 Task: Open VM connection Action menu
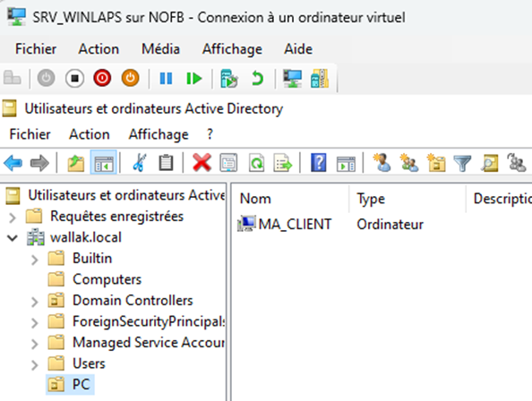click(99, 49)
